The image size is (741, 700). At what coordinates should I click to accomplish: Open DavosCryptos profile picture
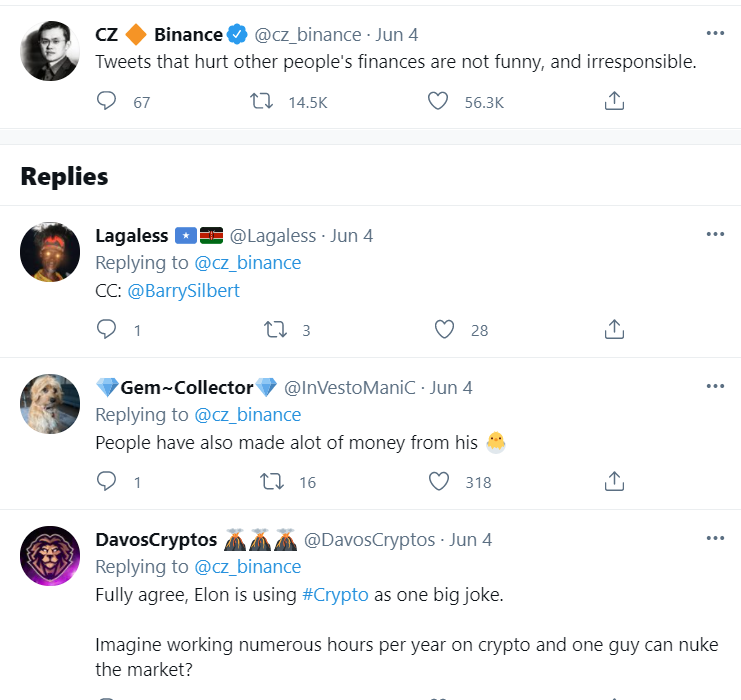[x=50, y=556]
